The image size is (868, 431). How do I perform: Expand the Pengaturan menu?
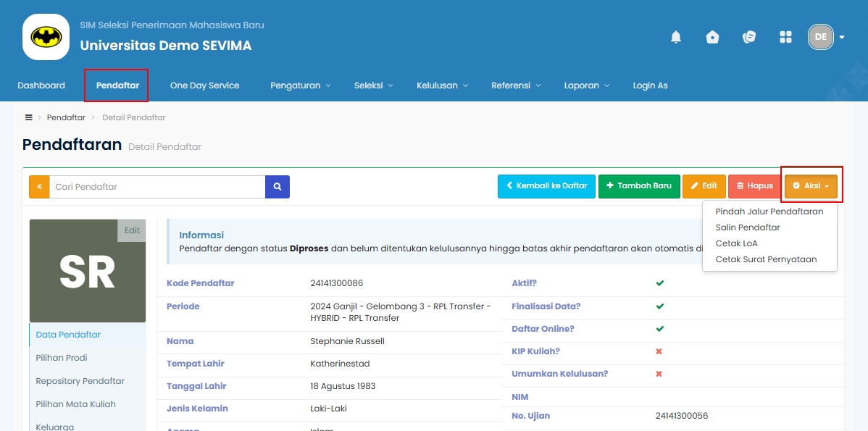tap(300, 85)
